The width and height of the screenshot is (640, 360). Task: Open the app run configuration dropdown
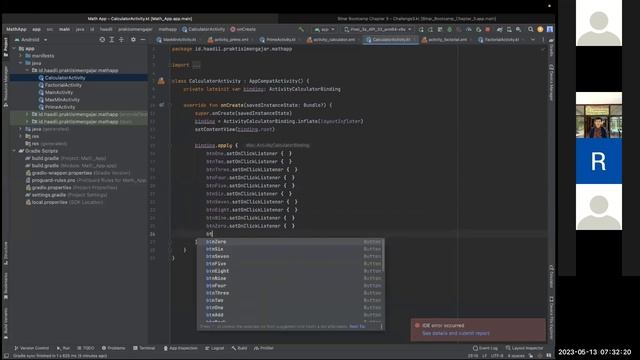click(325, 29)
